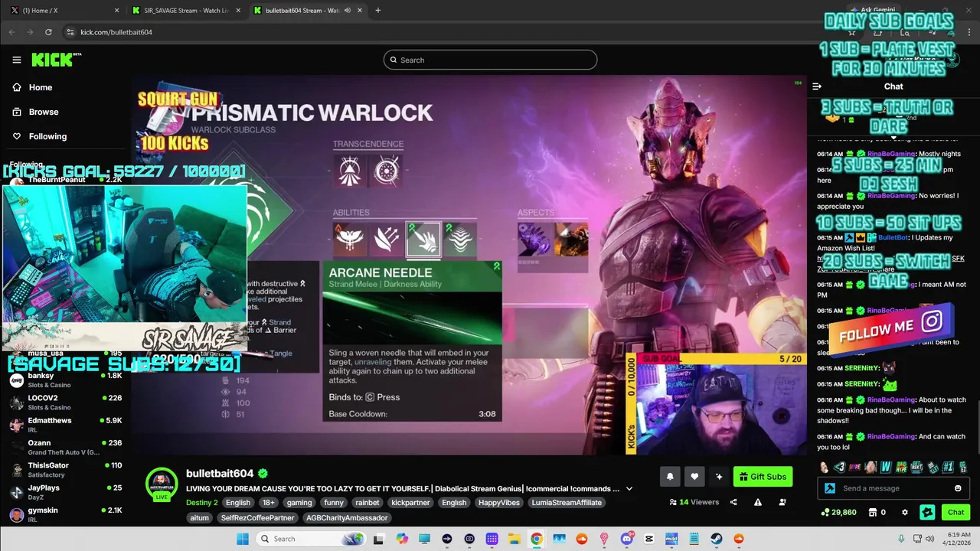Close the bulletbait604 Stream tab
This screenshot has width=980, height=551.
pos(361,11)
